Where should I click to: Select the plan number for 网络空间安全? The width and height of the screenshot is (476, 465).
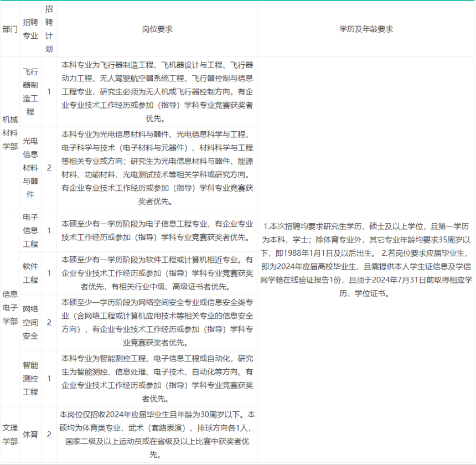[49, 322]
